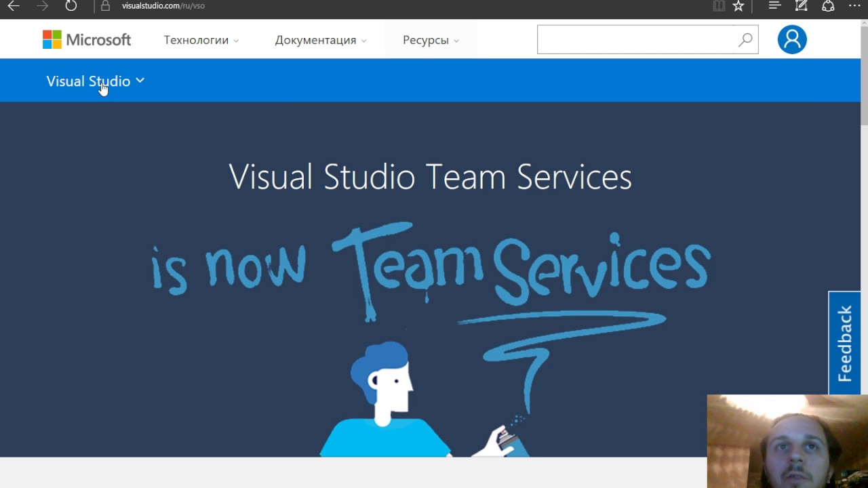Open the user account avatar
The width and height of the screenshot is (868, 488).
coord(792,39)
